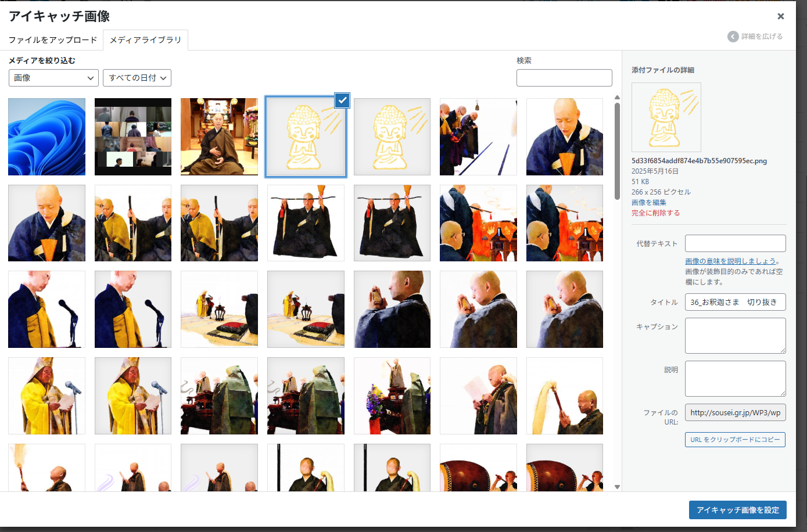Click the file name 5d33f6854addf874e4b7b55e907595ec.png

(699, 161)
